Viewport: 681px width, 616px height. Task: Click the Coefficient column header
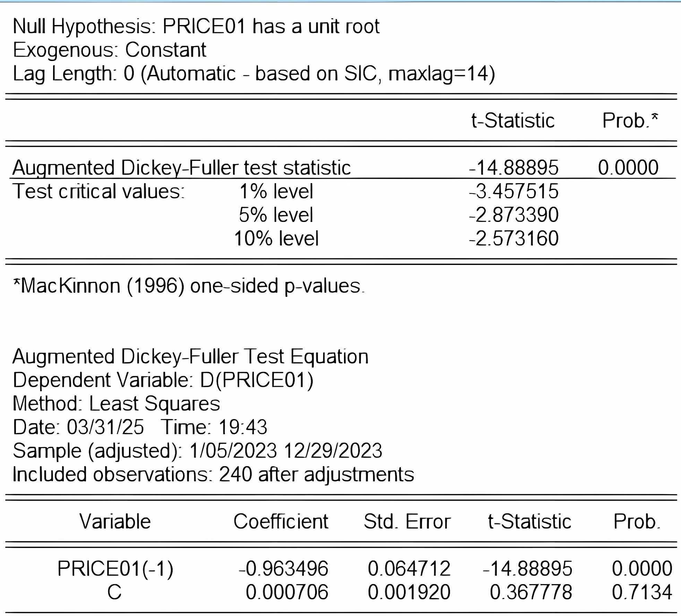point(281,522)
